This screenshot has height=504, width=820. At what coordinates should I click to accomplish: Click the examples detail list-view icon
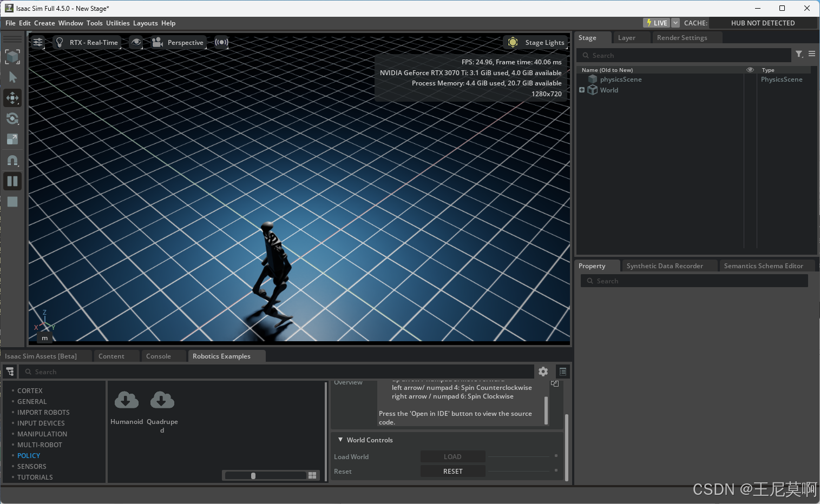[x=563, y=372]
